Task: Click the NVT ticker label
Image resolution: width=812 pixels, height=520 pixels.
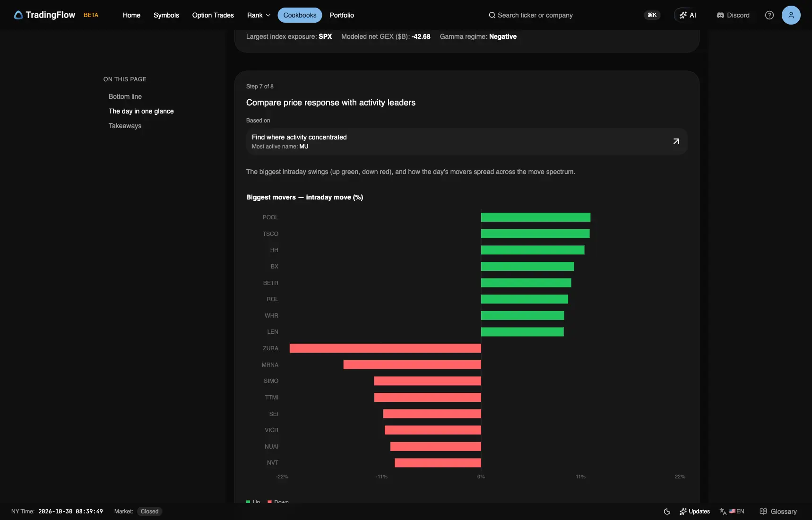Action: (x=272, y=463)
